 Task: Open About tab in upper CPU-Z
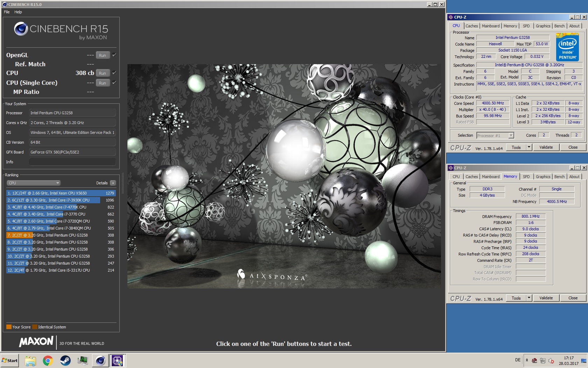point(574,26)
